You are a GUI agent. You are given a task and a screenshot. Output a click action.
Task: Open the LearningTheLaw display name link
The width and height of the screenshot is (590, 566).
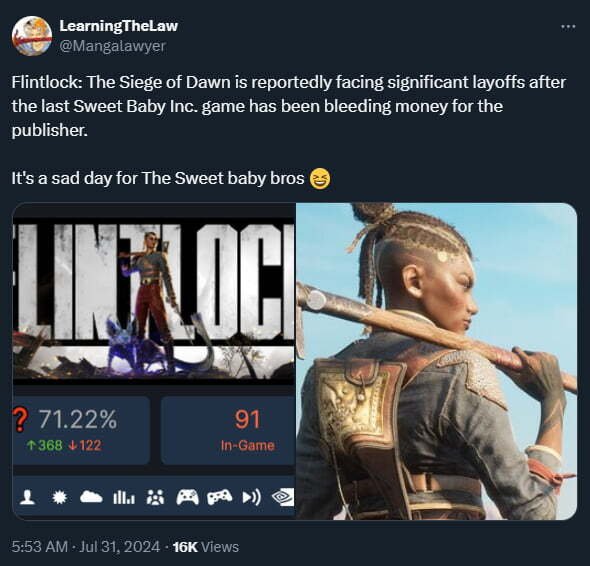point(119,26)
